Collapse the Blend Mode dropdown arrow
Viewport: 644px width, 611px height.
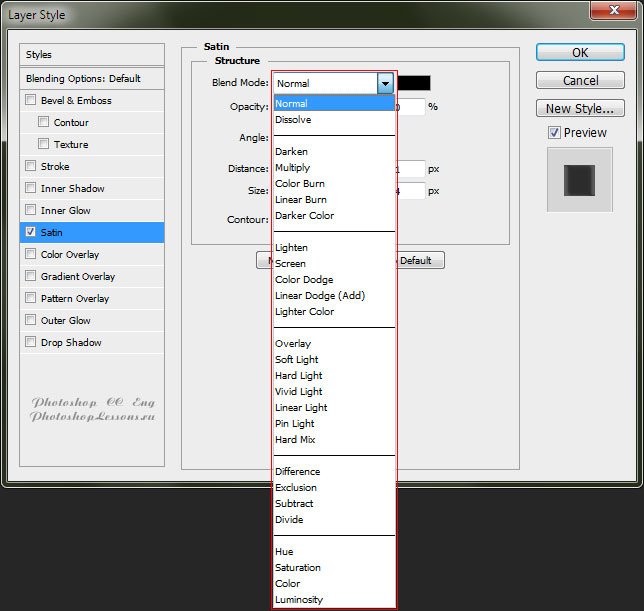[385, 84]
